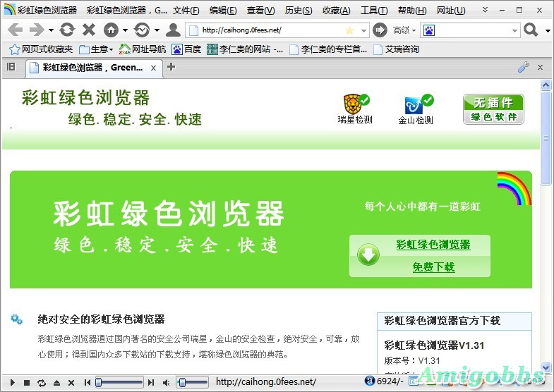Click the URL address input field

(x=268, y=30)
